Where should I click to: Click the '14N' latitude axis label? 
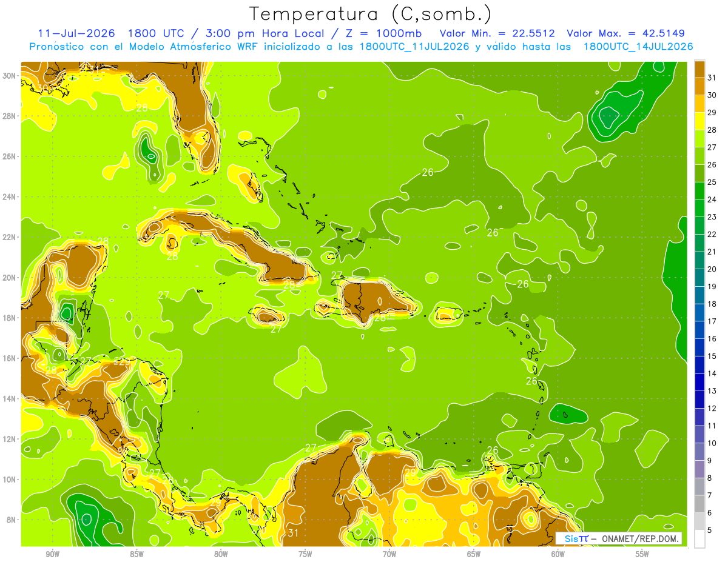(x=10, y=399)
